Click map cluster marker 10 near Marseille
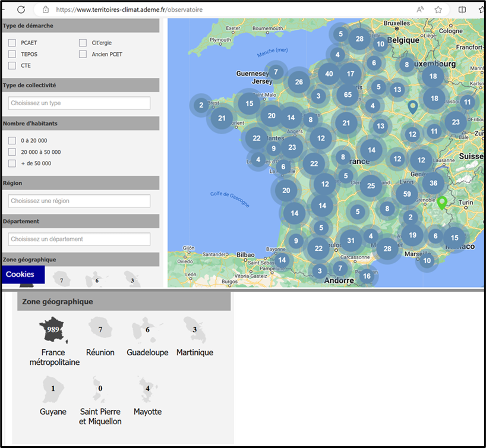486x448 pixels. tap(427, 260)
